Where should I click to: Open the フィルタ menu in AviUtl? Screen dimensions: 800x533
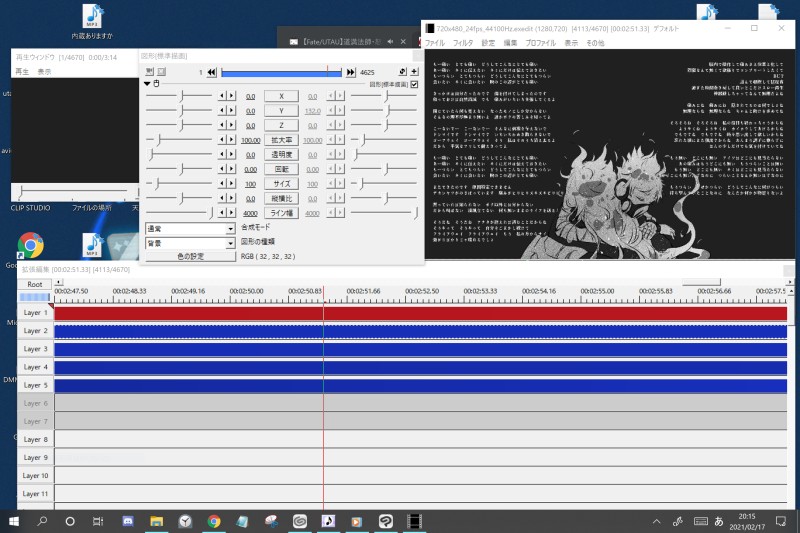pos(463,43)
